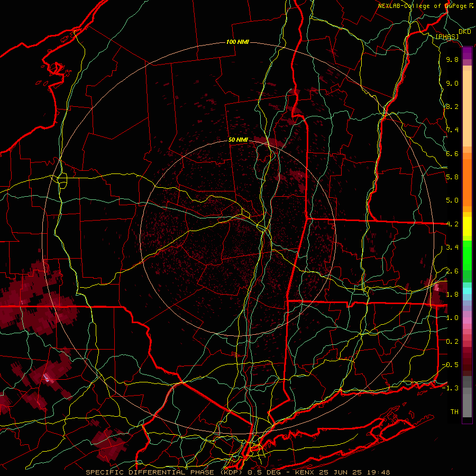
Task: Click the 9.0 scale value
Action: point(452,83)
